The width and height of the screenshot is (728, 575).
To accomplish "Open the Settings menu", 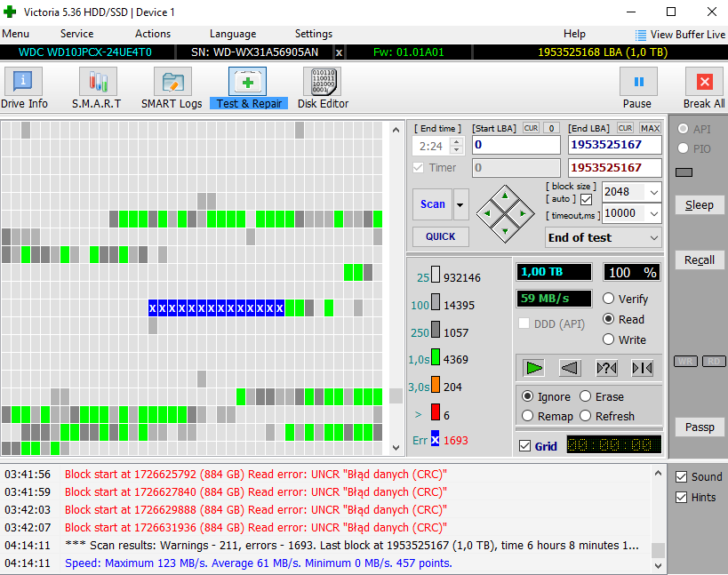I will click(x=314, y=34).
